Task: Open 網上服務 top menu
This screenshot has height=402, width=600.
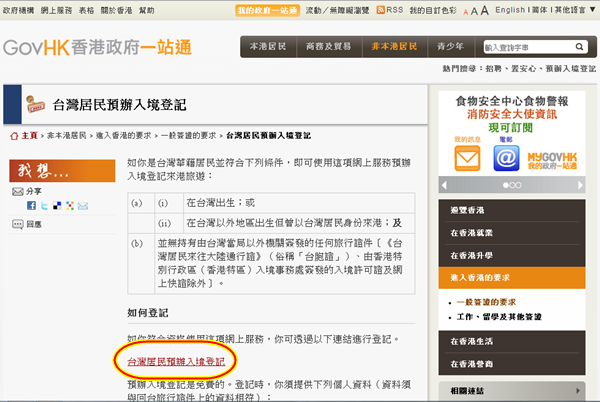Action: click(56, 10)
